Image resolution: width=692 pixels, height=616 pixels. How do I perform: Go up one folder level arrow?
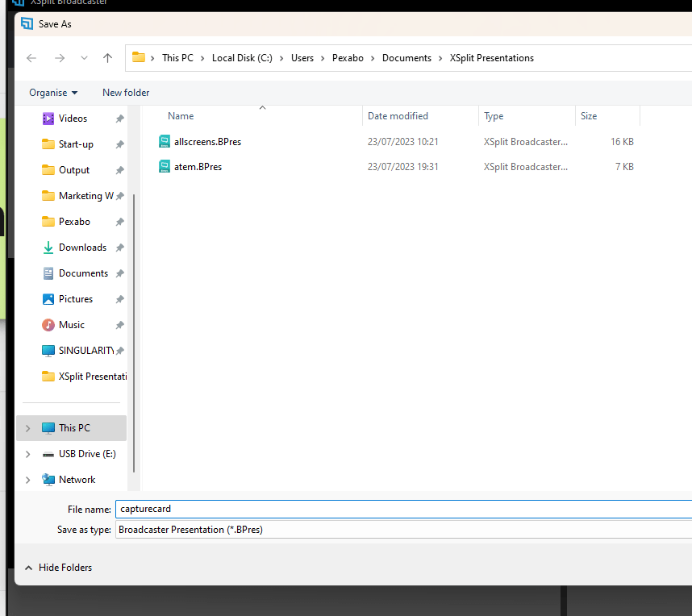[107, 58]
